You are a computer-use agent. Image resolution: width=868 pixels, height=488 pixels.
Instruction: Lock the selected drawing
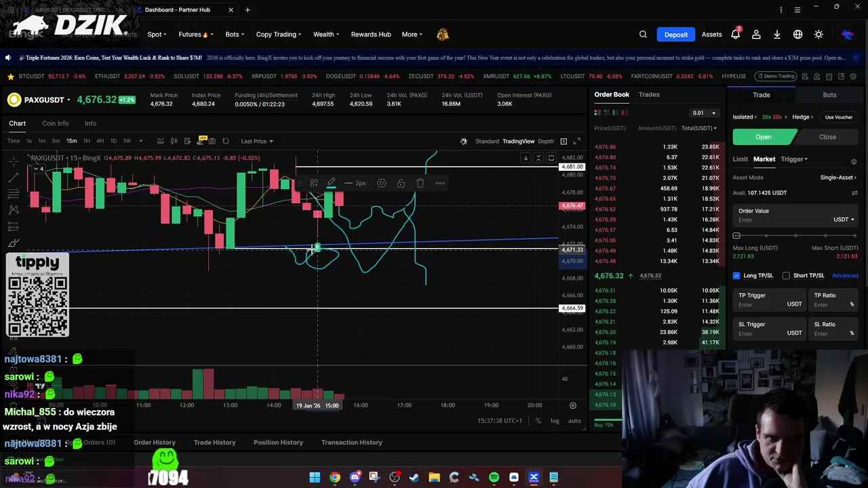(401, 183)
